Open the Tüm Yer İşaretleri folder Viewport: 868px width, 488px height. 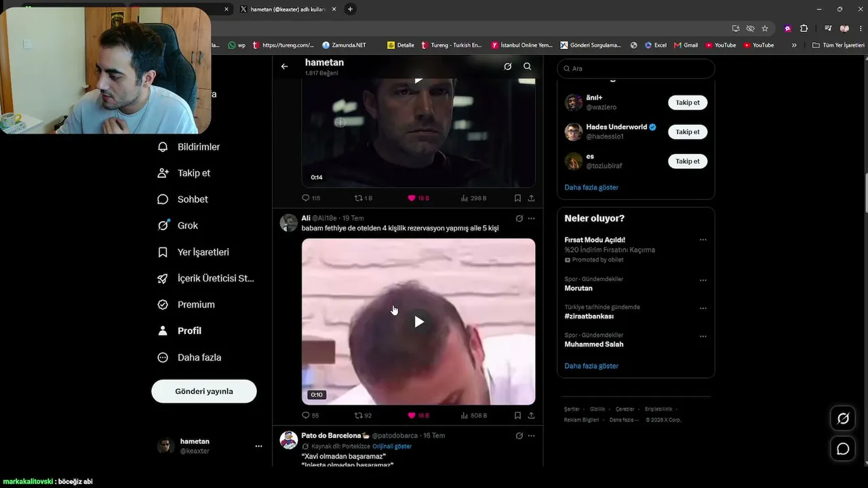point(838,45)
